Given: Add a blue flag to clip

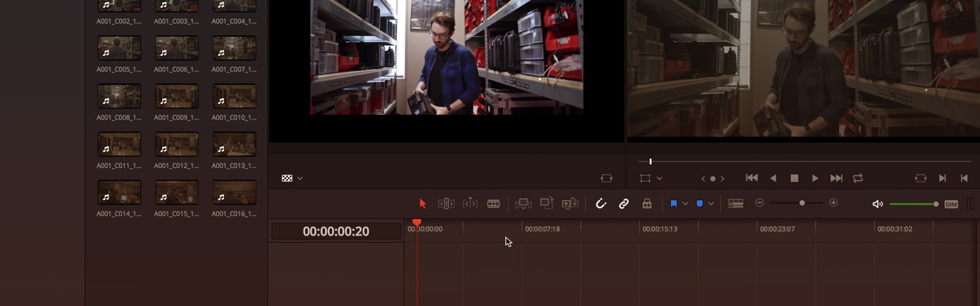Looking at the screenshot, I should [x=674, y=203].
